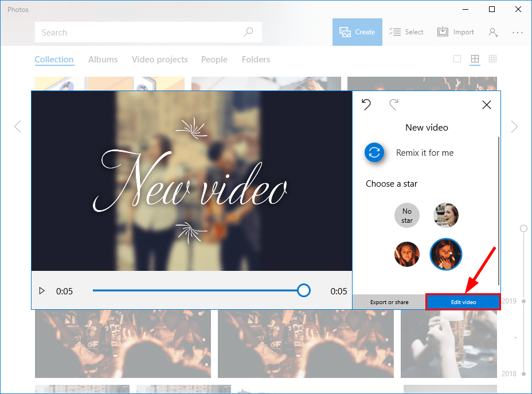
Task: Click Export or share button
Action: coord(389,302)
